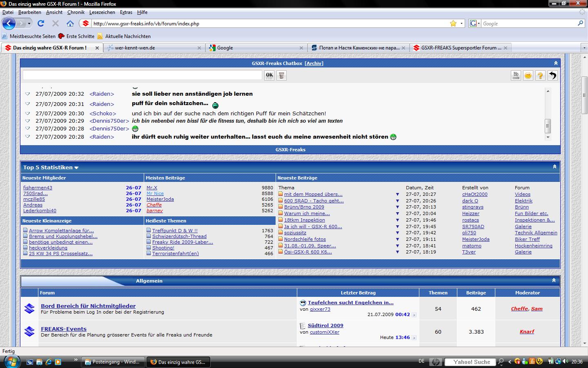Open the Datei menu
588x368 pixels.
tap(8, 12)
